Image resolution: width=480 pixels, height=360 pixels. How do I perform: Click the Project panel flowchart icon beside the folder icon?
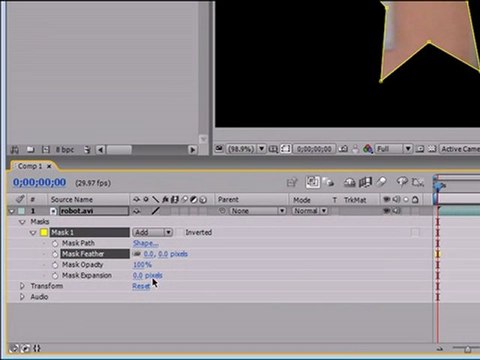click(15, 149)
